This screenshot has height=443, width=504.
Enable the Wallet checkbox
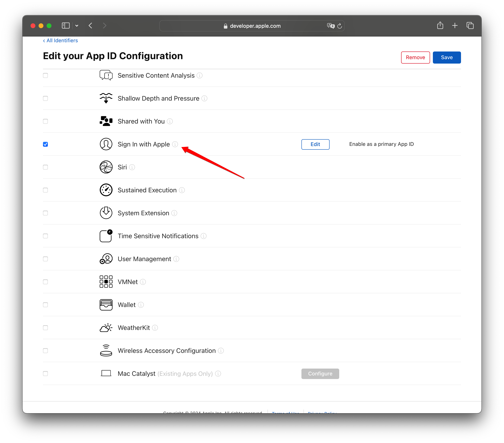coord(45,305)
